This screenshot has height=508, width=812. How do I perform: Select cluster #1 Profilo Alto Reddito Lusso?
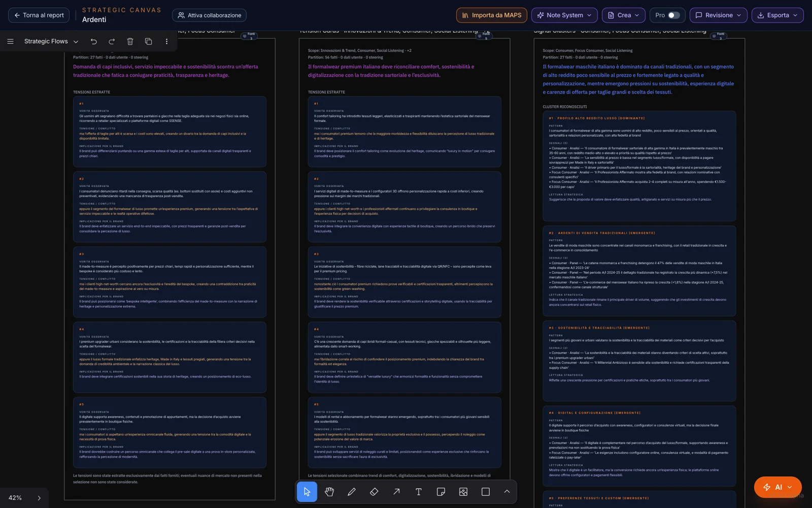pyautogui.click(x=639, y=166)
